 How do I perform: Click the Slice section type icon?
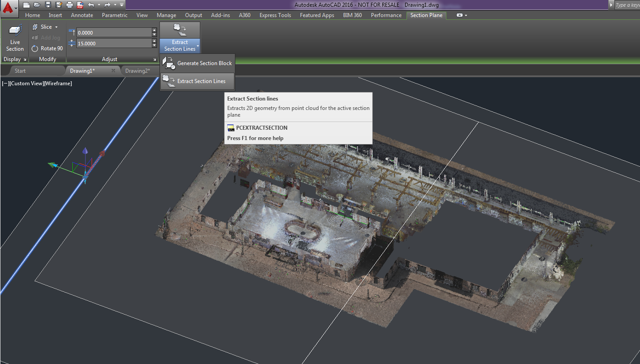coord(35,27)
